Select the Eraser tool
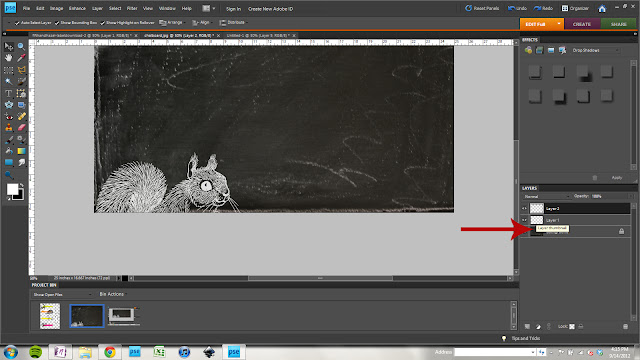640x360 pixels. 21,128
